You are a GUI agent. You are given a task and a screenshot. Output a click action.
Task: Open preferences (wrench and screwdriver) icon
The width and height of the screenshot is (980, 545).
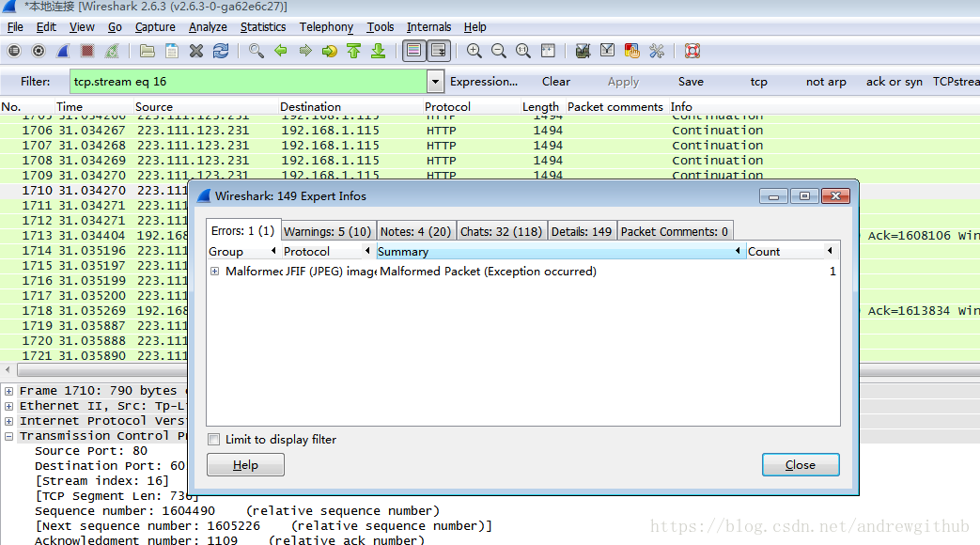656,51
